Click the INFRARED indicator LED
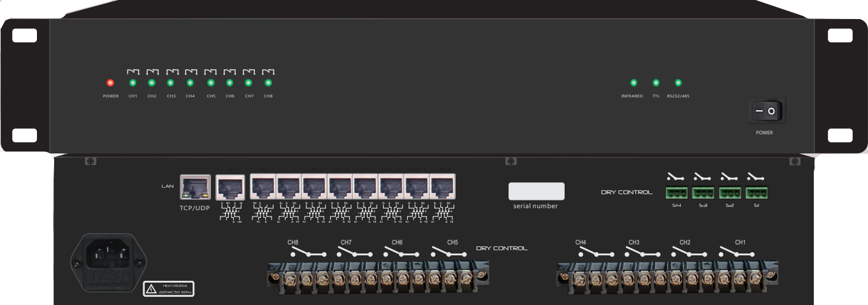Image resolution: width=868 pixels, height=305 pixels. (x=633, y=83)
